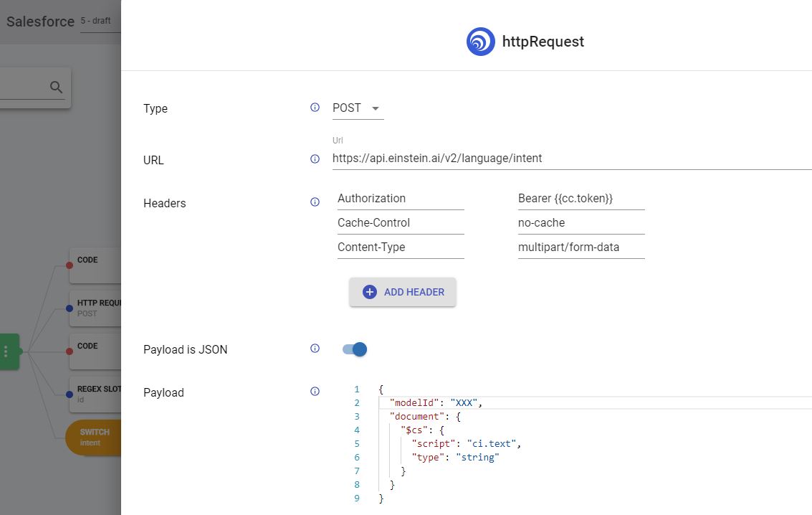Viewport: 812px width, 515px height.
Task: Click the "script": "ci.text" payload line
Action: [467, 443]
